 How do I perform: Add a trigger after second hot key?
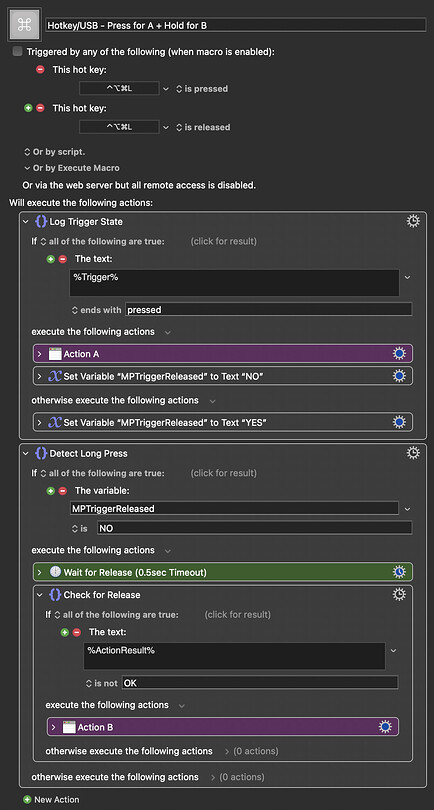point(28,108)
